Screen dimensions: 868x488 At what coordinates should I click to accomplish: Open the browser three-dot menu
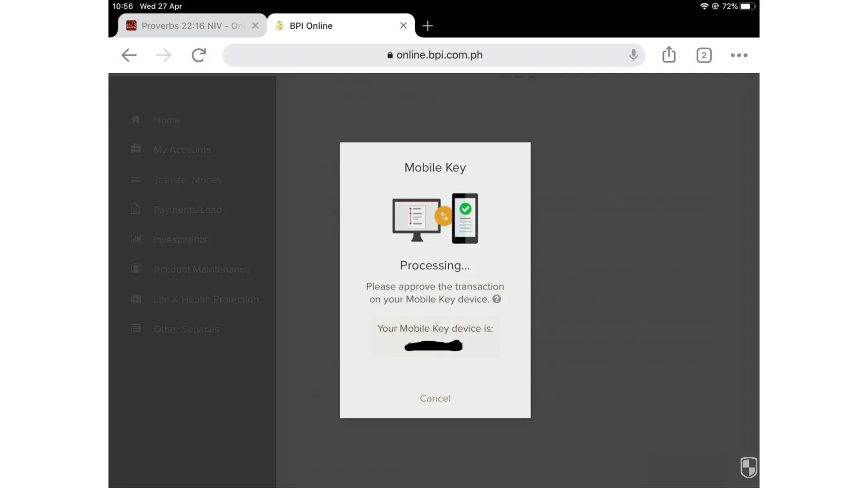point(739,55)
